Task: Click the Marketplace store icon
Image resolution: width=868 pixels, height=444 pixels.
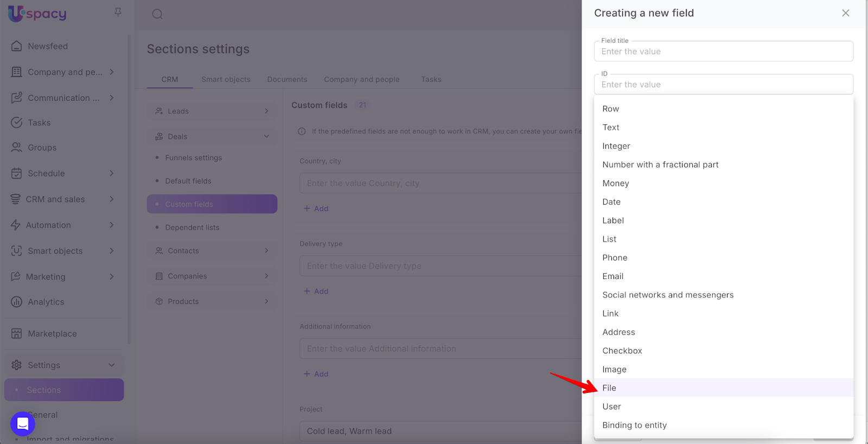Action: (17, 334)
